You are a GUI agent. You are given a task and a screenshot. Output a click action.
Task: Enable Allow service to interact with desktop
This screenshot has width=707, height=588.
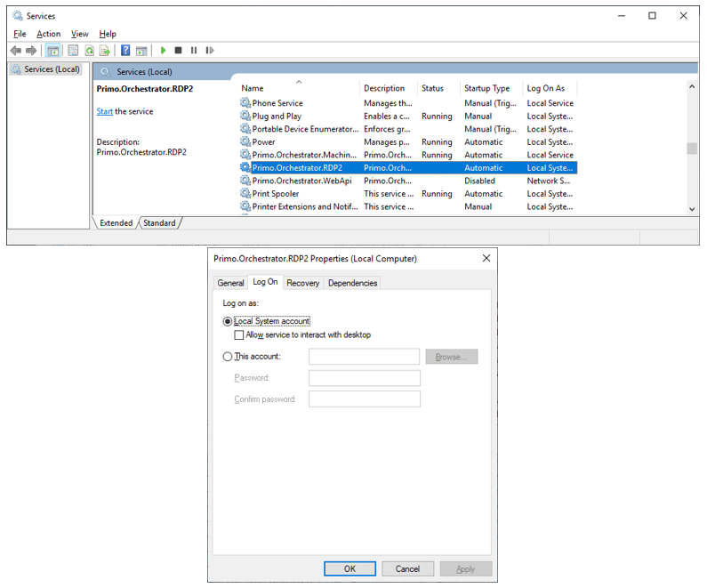pos(238,335)
